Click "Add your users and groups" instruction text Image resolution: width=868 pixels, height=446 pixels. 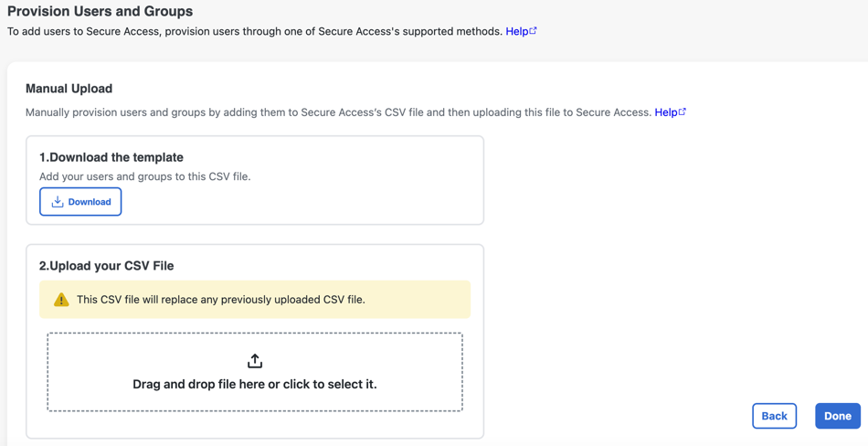[145, 177]
